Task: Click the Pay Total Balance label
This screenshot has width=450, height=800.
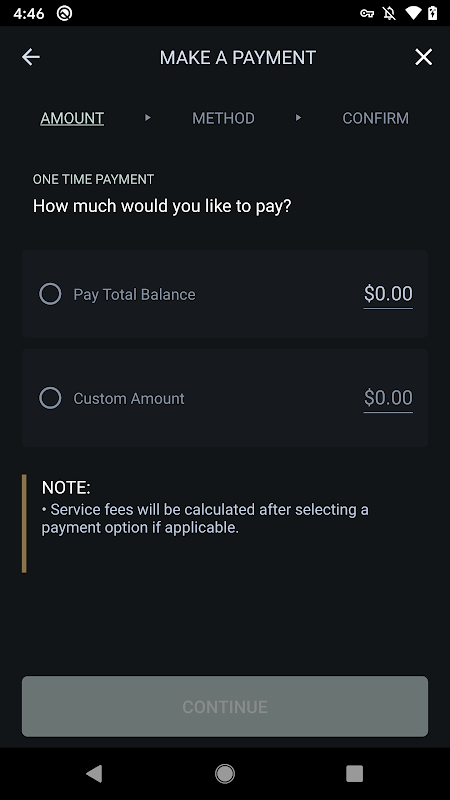Action: click(134, 294)
